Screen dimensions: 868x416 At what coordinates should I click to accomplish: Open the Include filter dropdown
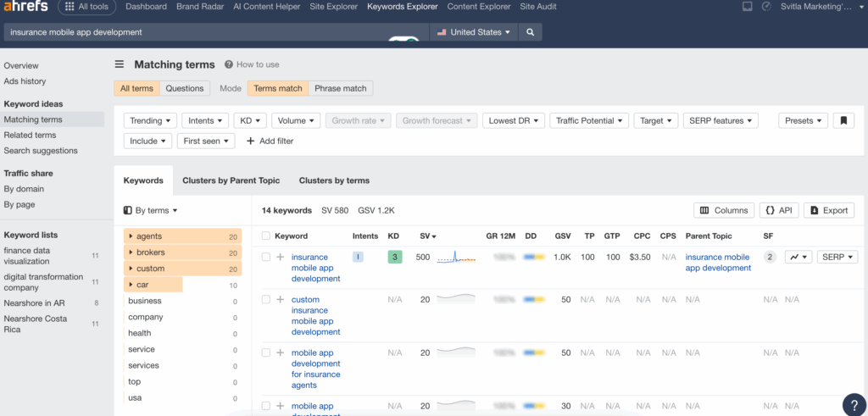147,141
